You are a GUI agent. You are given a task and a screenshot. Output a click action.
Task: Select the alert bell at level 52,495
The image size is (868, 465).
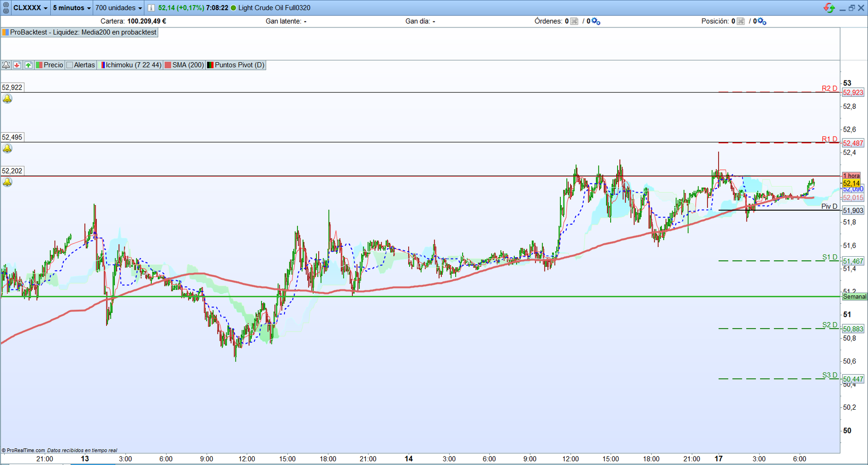[7, 148]
